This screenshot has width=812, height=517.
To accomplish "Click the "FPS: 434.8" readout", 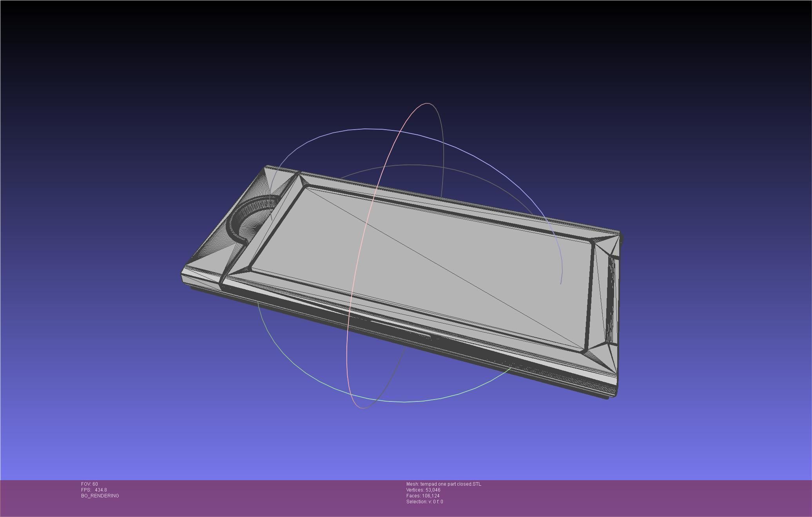I will tap(94, 490).
